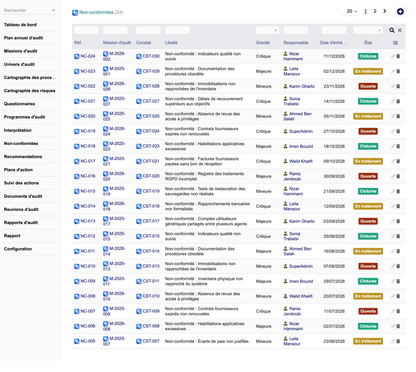Screen dimensions: 416x372
Task: Open column settings list icon in header
Action: click(395, 43)
